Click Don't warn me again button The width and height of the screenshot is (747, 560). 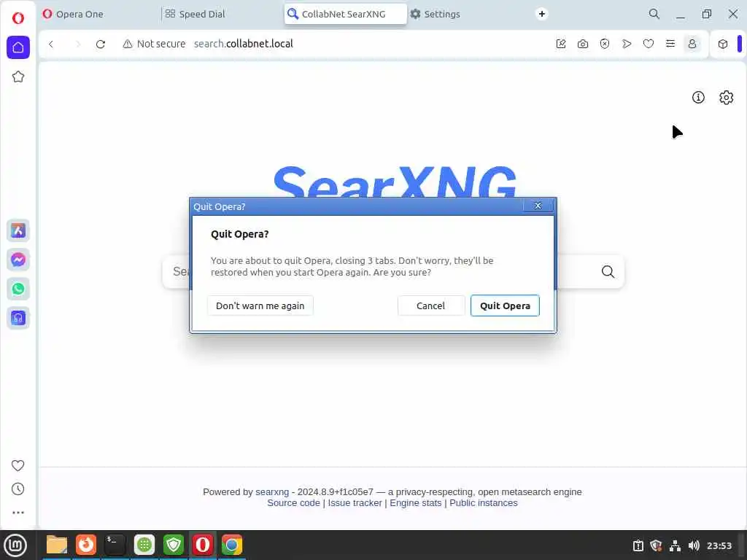(x=260, y=306)
